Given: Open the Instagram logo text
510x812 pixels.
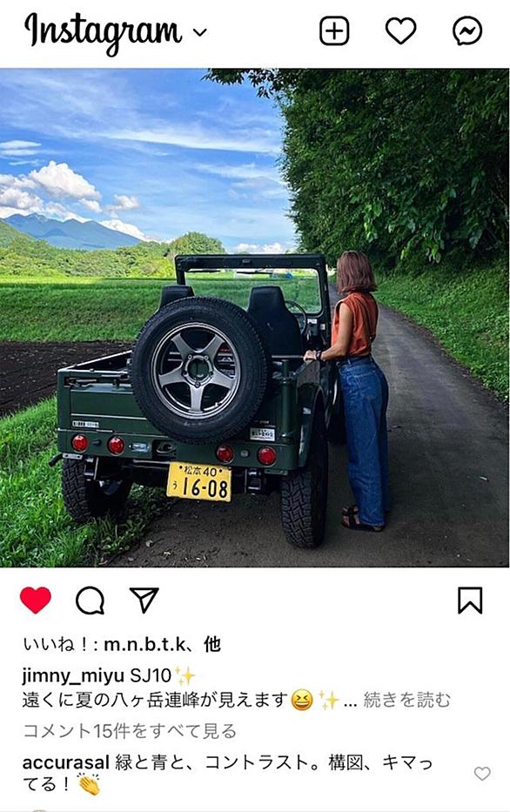Looking at the screenshot, I should (x=103, y=32).
